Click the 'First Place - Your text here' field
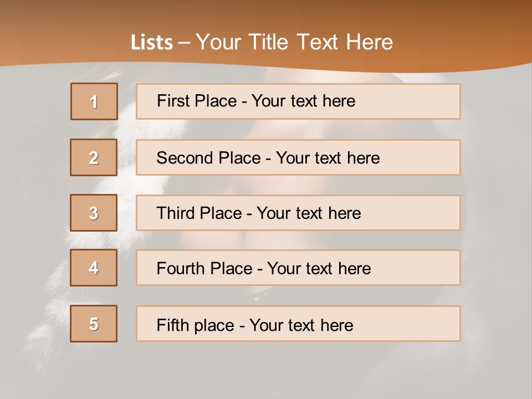532x399 pixels. tap(298, 101)
